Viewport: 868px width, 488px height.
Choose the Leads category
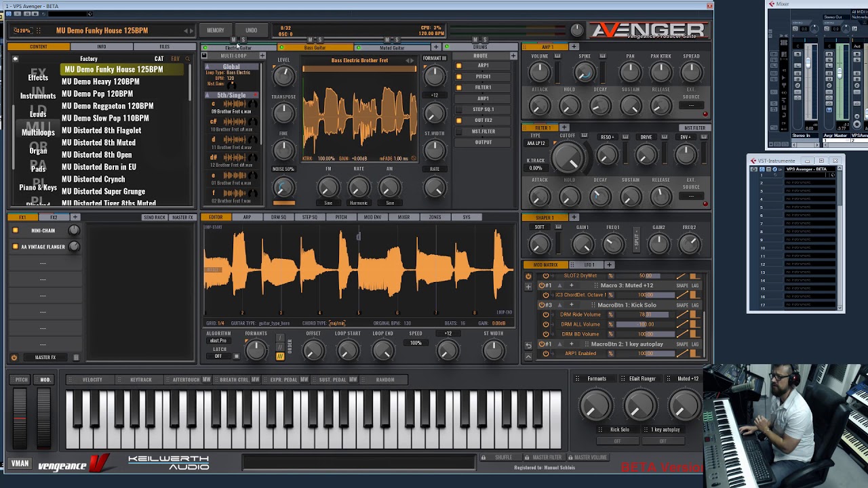pyautogui.click(x=38, y=115)
